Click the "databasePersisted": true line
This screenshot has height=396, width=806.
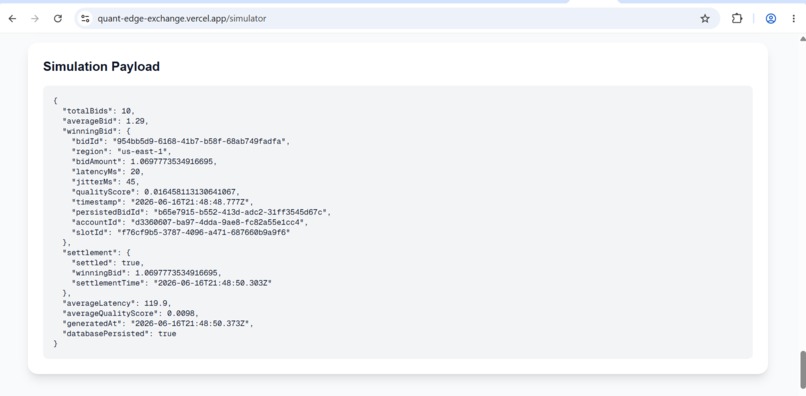tap(119, 334)
